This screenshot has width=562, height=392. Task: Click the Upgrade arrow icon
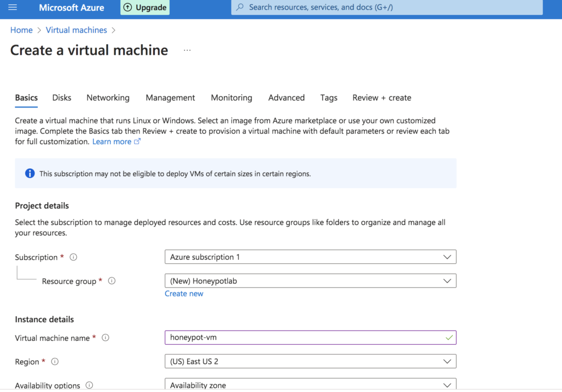click(127, 7)
